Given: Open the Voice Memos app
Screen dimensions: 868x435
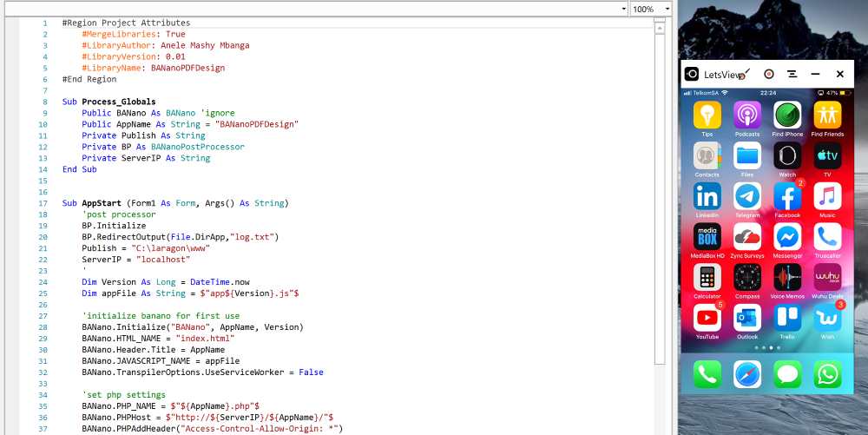Looking at the screenshot, I should tap(787, 277).
